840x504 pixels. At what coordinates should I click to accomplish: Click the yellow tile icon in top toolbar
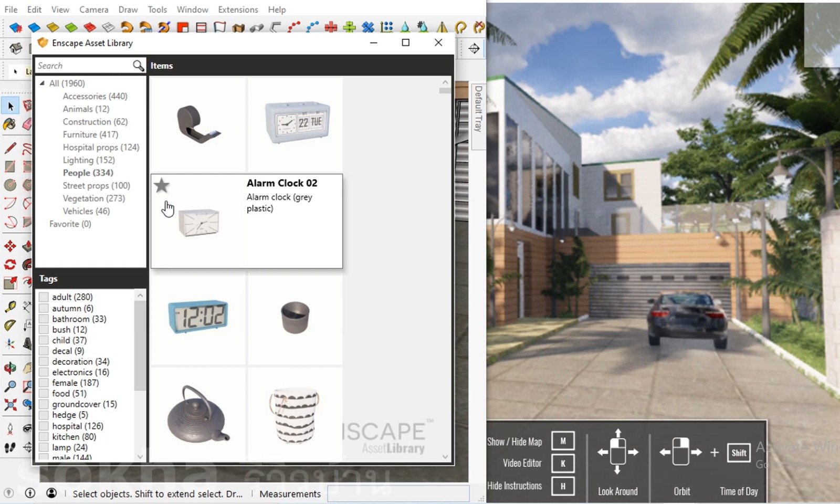pos(52,27)
